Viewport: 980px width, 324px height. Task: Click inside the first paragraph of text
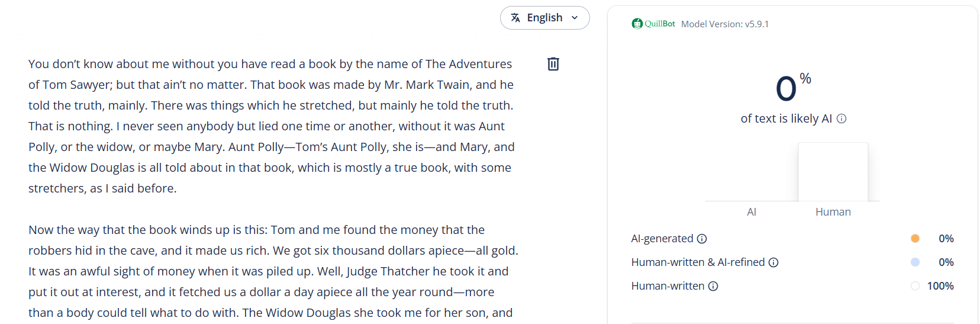click(272, 126)
